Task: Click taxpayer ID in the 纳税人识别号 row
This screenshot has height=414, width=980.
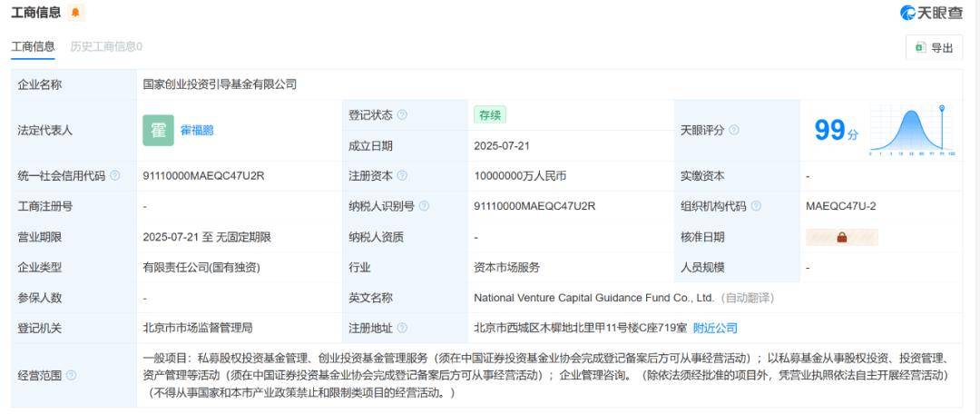Action: (534, 206)
